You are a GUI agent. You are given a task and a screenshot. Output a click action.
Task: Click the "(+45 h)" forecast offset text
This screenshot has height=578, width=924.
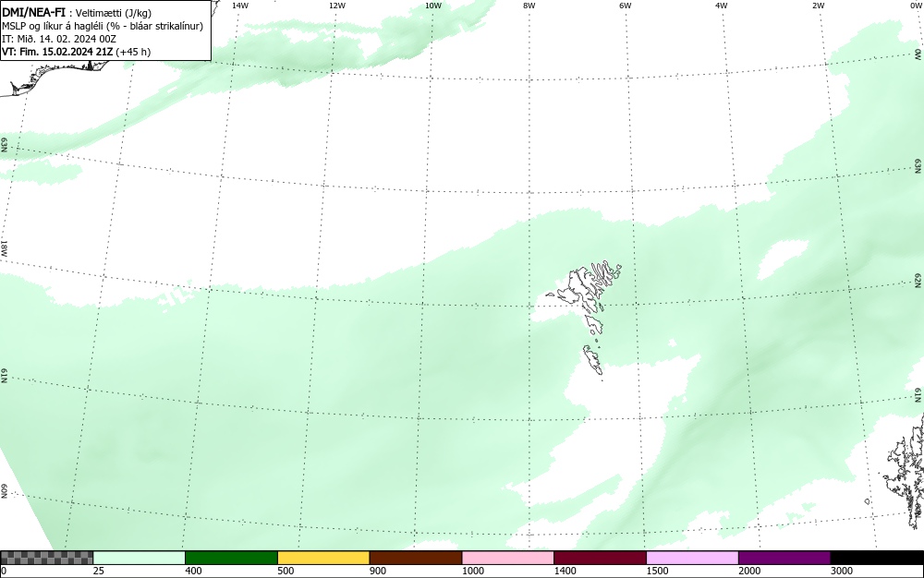pos(133,52)
